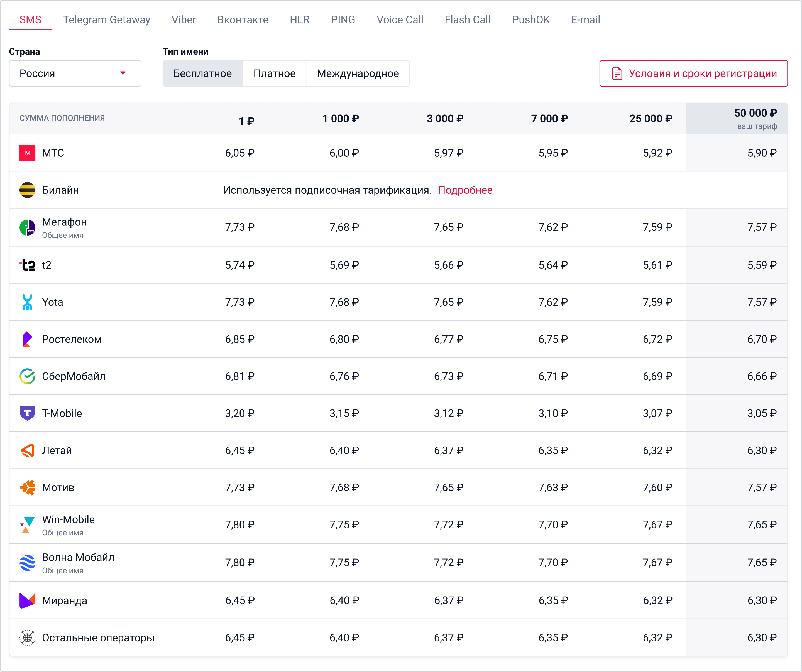The height and width of the screenshot is (672, 802).
Task: Click the 1 ₽ column header
Action: 247,121
